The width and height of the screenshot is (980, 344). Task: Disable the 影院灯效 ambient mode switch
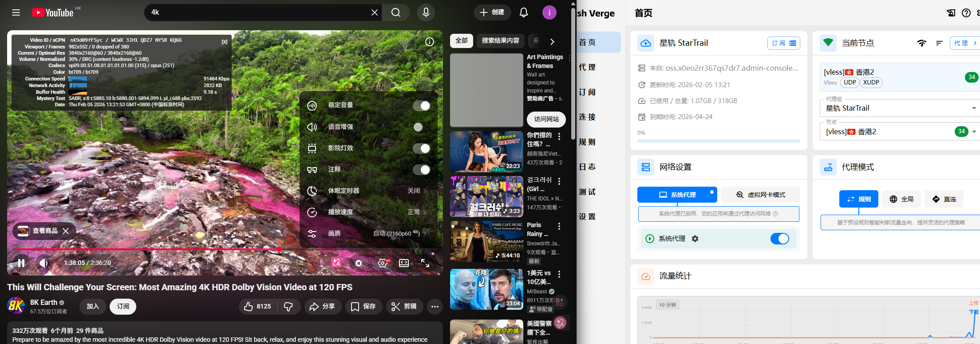[x=421, y=148]
